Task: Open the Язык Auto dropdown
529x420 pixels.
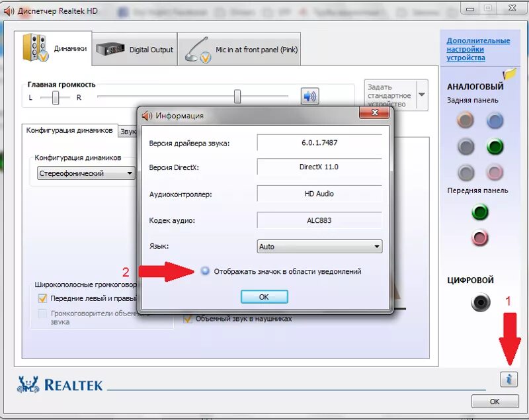Action: (x=319, y=247)
